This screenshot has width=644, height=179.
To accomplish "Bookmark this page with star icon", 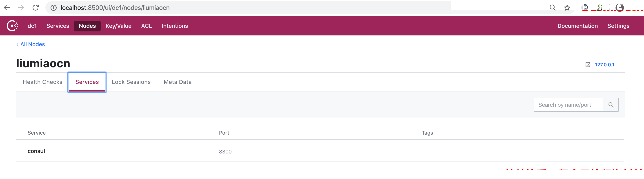I will (567, 8).
